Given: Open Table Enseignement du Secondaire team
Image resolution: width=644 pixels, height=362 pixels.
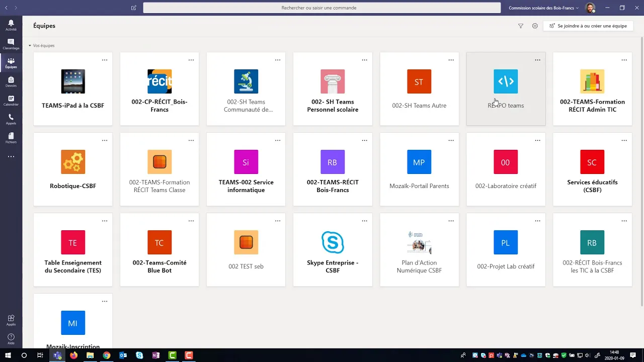Looking at the screenshot, I should point(73,250).
